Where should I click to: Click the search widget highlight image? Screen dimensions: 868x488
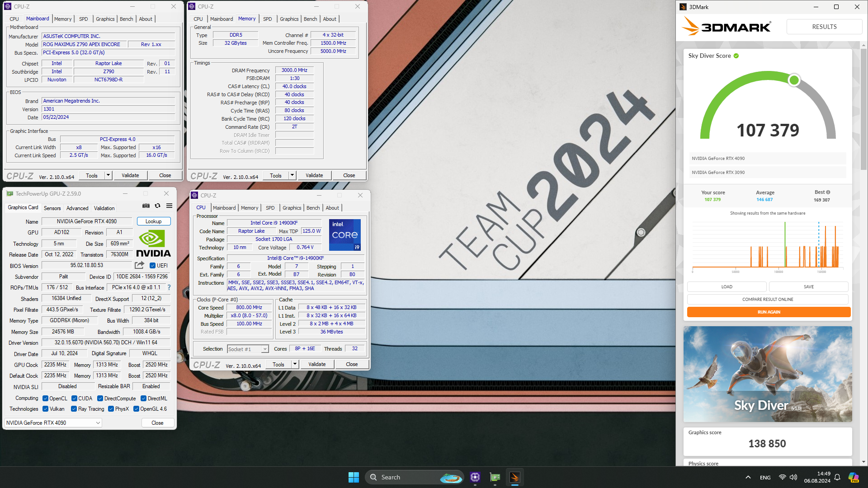coord(451,477)
